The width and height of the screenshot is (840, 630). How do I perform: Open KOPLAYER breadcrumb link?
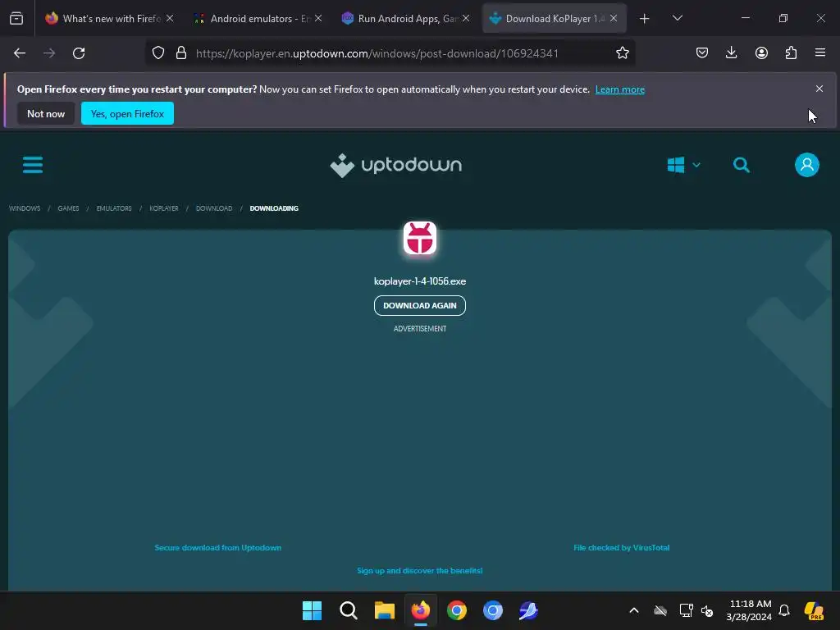pyautogui.click(x=164, y=208)
